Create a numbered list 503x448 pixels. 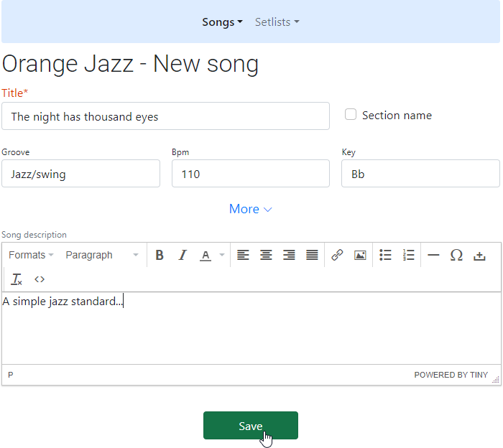click(408, 255)
